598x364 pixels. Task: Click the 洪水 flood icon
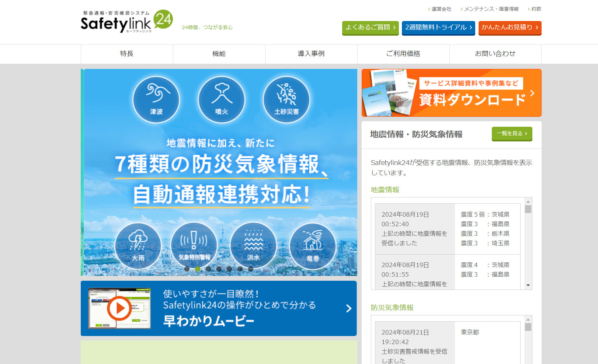pyautogui.click(x=253, y=246)
